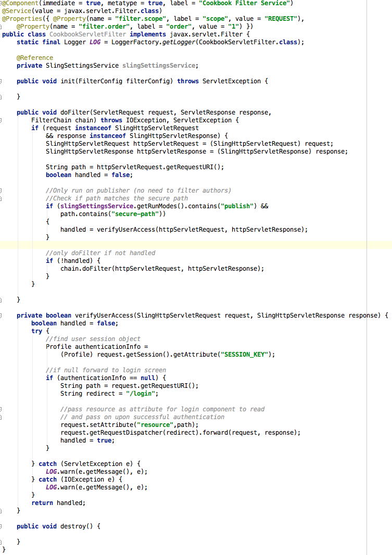Viewport: 392px width, 555px height.
Task: Click the "return handled;" statement
Action: [58, 502]
